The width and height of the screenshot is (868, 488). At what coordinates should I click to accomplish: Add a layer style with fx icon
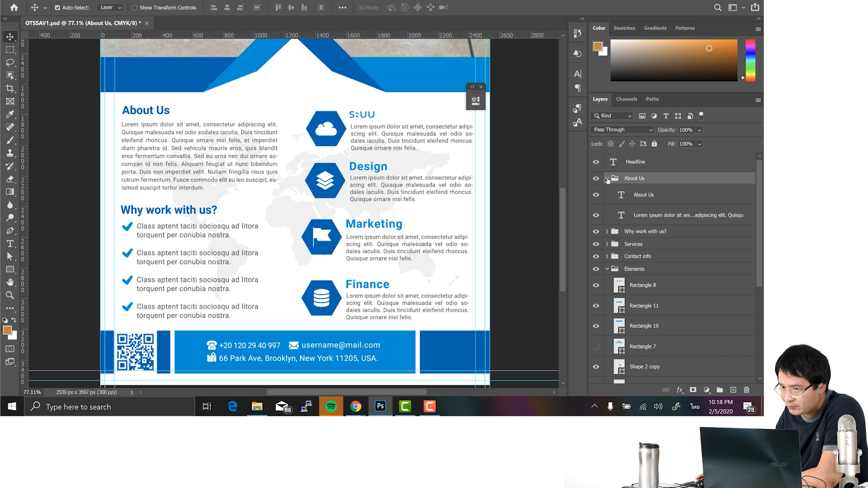pos(679,389)
